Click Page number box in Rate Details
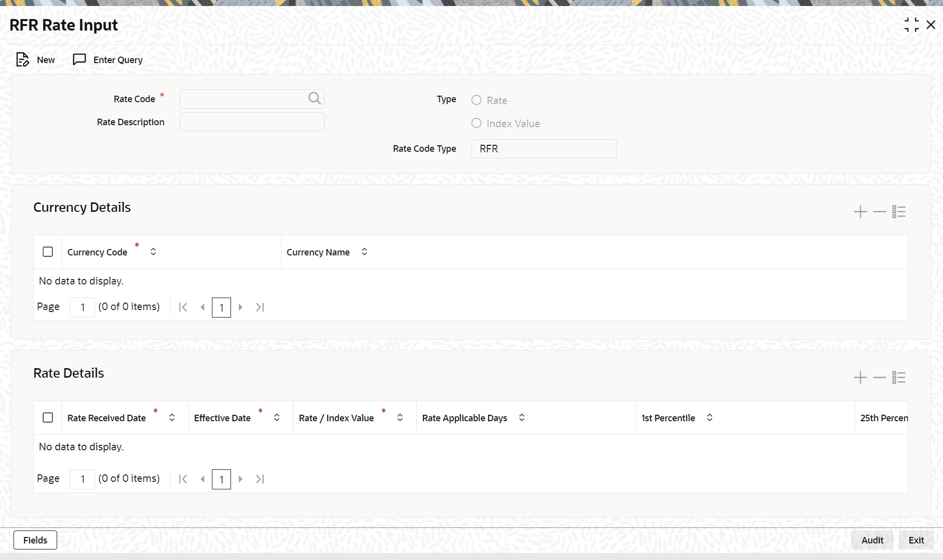The height and width of the screenshot is (560, 943). [x=82, y=479]
